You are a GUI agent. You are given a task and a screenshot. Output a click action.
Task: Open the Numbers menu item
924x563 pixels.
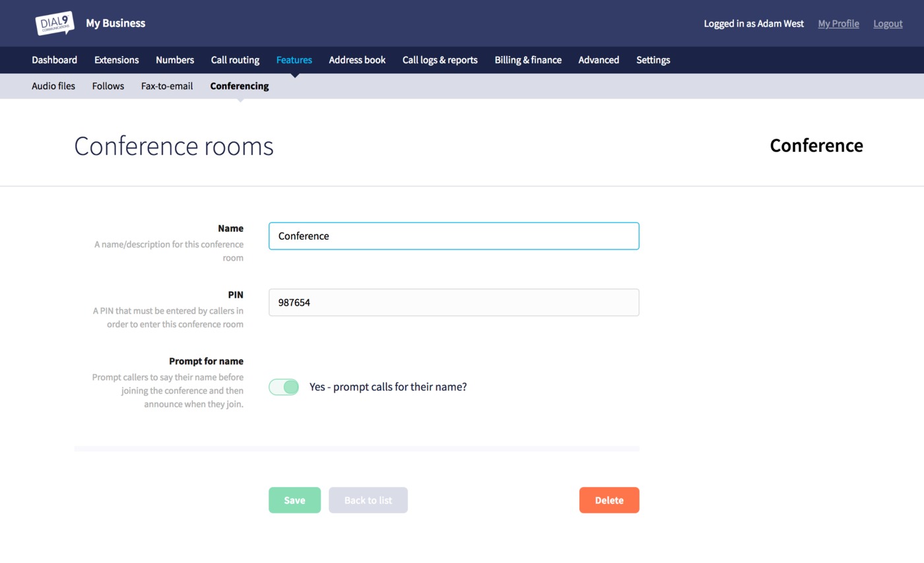coord(175,59)
